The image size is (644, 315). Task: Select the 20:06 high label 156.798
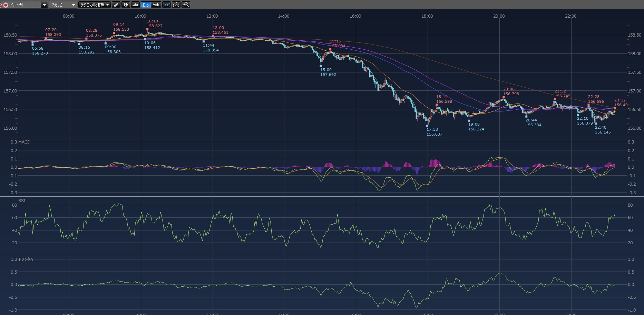point(511,94)
